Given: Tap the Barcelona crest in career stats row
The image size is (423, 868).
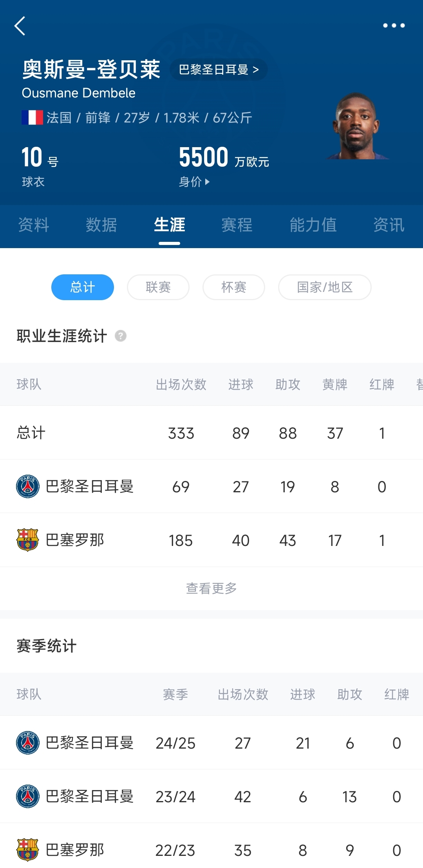Looking at the screenshot, I should 28,540.
